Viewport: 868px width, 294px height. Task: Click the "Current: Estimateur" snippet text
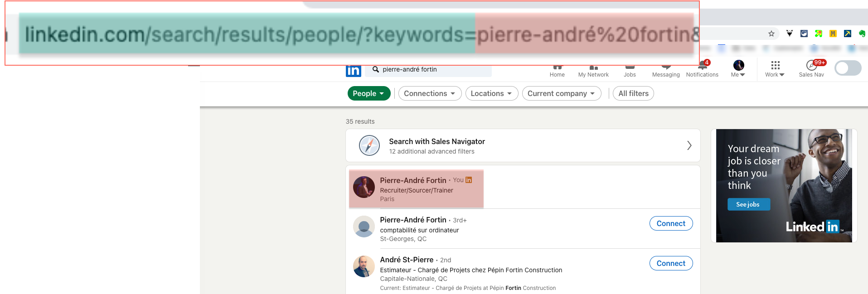point(468,288)
